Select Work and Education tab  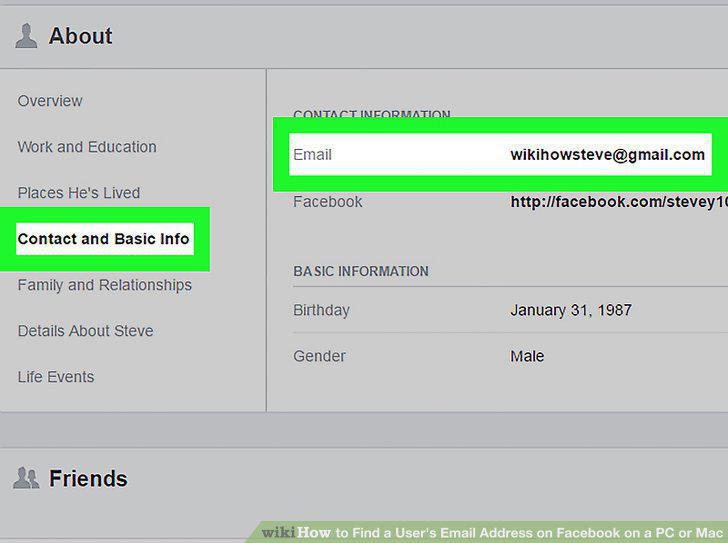[x=87, y=147]
